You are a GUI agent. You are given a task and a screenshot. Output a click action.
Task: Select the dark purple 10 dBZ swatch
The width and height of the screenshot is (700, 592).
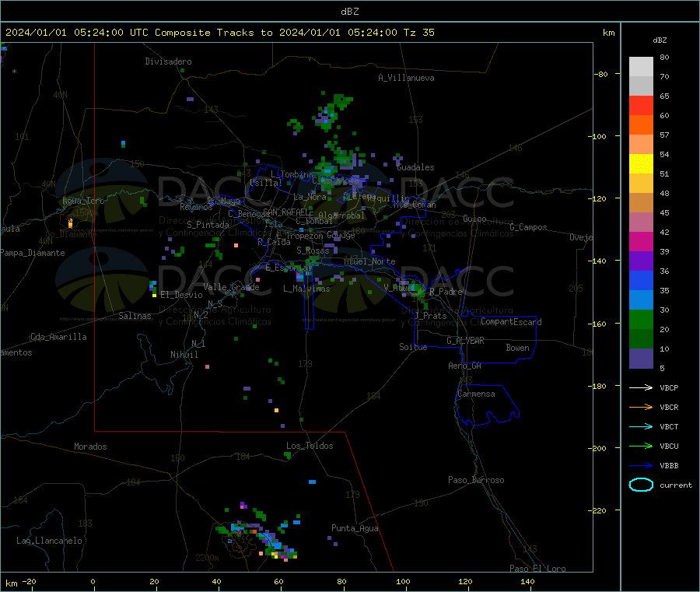[x=641, y=359]
